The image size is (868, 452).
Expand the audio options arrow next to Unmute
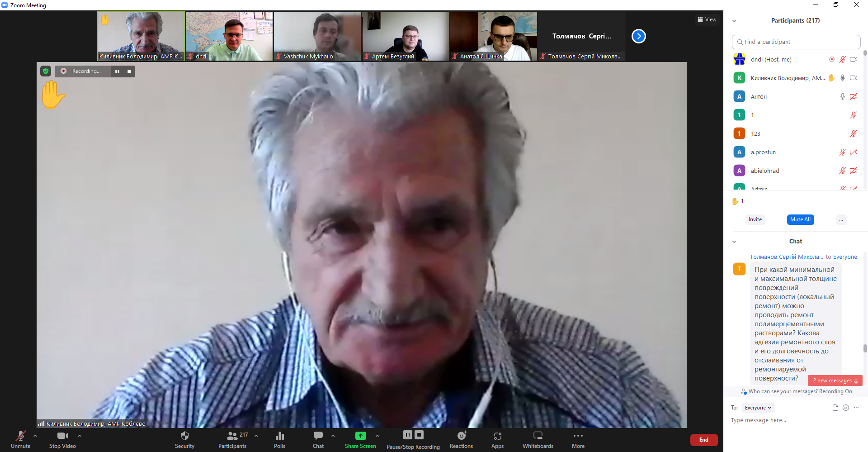[x=35, y=436]
